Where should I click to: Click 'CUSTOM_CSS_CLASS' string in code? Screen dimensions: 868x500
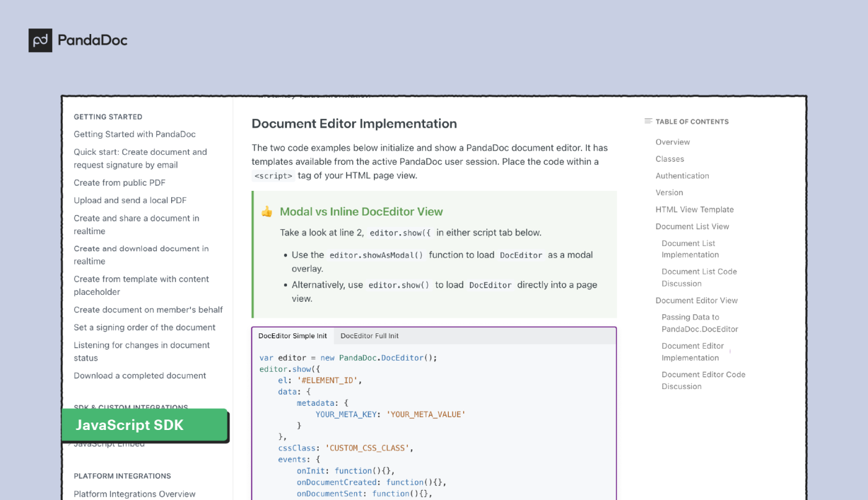tap(367, 448)
